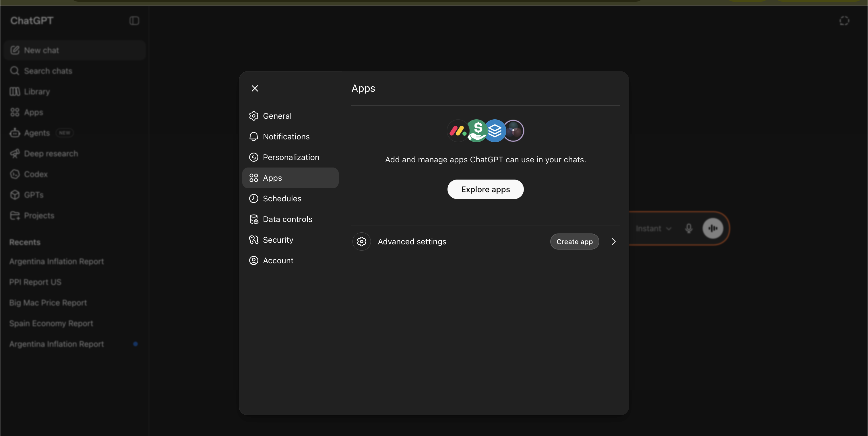Open Projects in the sidebar
This screenshot has height=436, width=868.
coord(74,215)
